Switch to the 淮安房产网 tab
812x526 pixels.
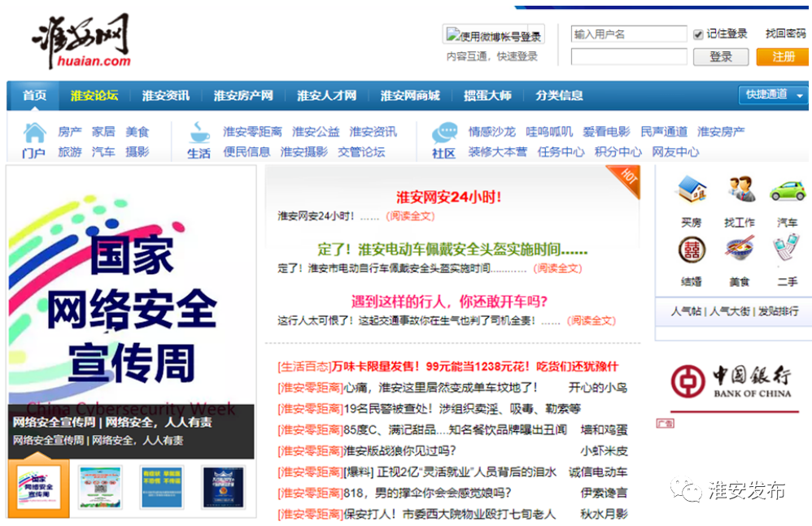point(243,95)
